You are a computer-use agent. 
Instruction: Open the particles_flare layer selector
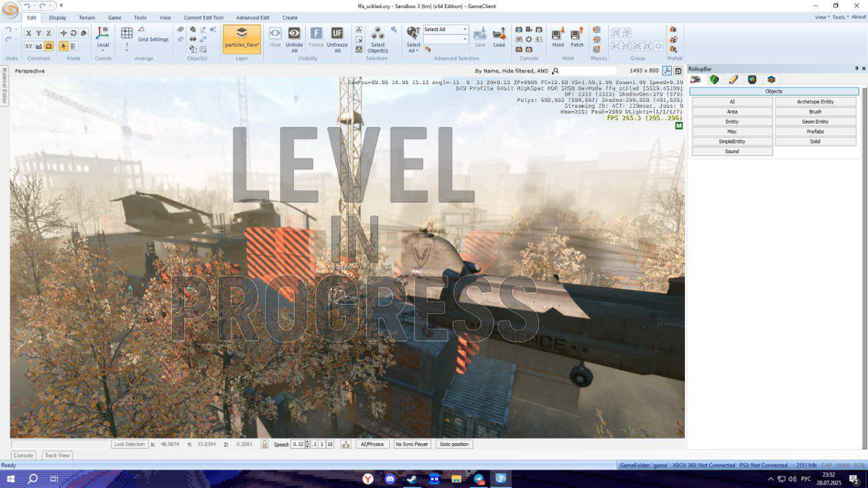[242, 39]
